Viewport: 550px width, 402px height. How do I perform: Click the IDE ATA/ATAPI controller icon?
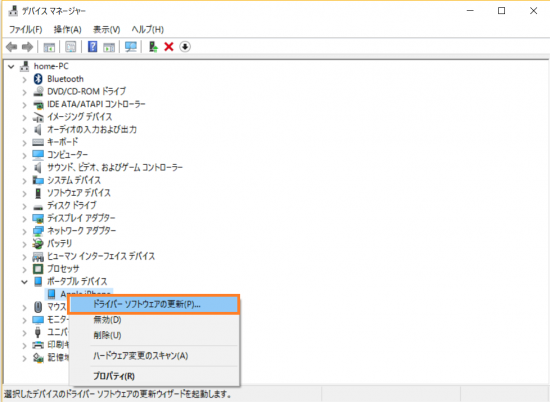38,104
